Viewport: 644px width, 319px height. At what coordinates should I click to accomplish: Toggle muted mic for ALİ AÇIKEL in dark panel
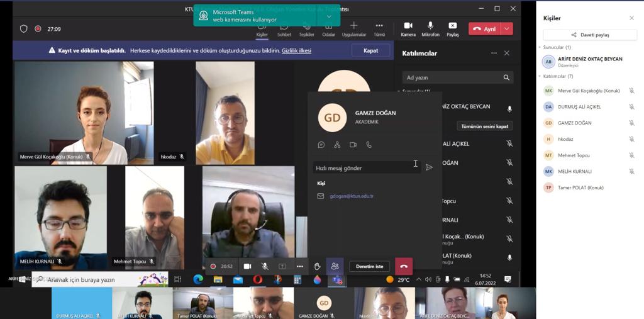[x=509, y=143]
